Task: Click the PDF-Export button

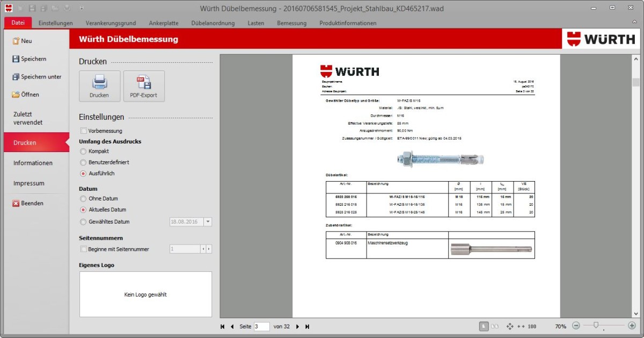Action: coord(144,86)
